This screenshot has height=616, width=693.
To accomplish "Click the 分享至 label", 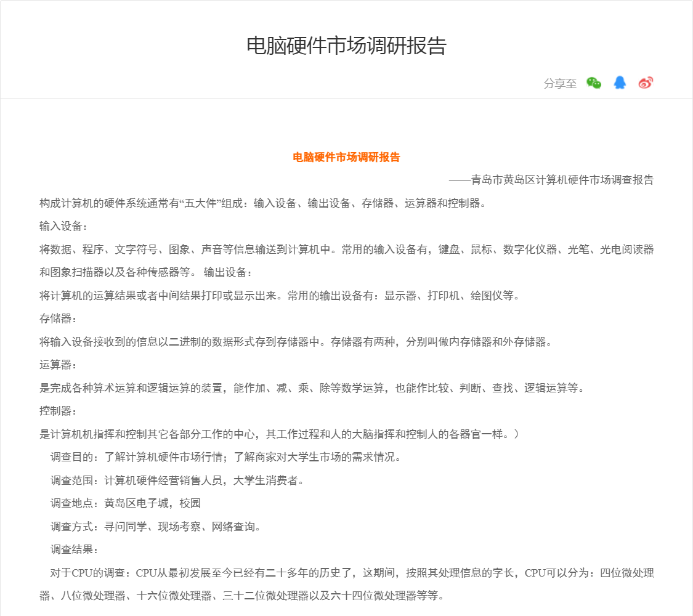I will 560,84.
